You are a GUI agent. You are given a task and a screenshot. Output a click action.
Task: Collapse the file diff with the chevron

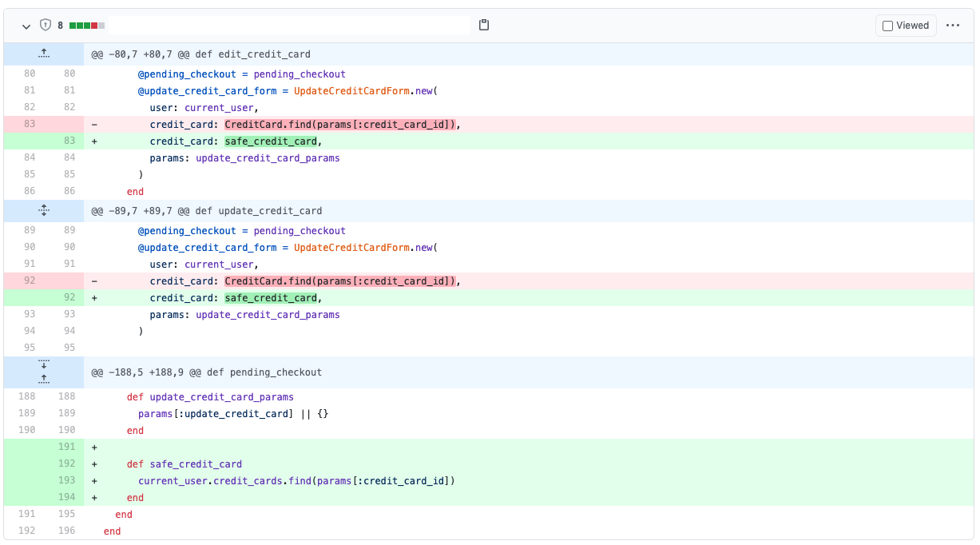pyautogui.click(x=26, y=26)
